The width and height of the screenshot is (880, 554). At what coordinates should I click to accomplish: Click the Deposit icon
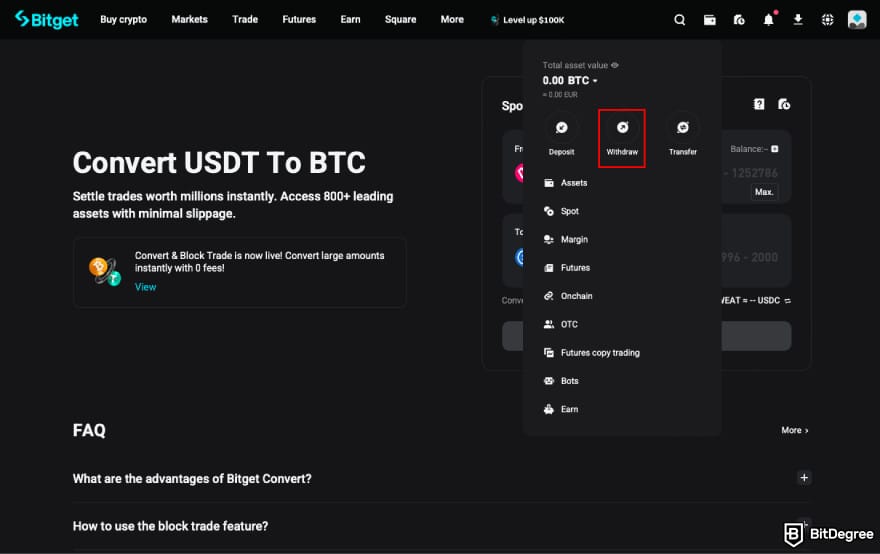561,127
